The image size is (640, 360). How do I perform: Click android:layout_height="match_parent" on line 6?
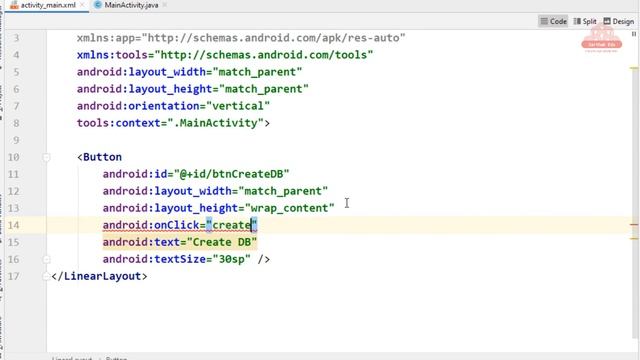(193, 89)
